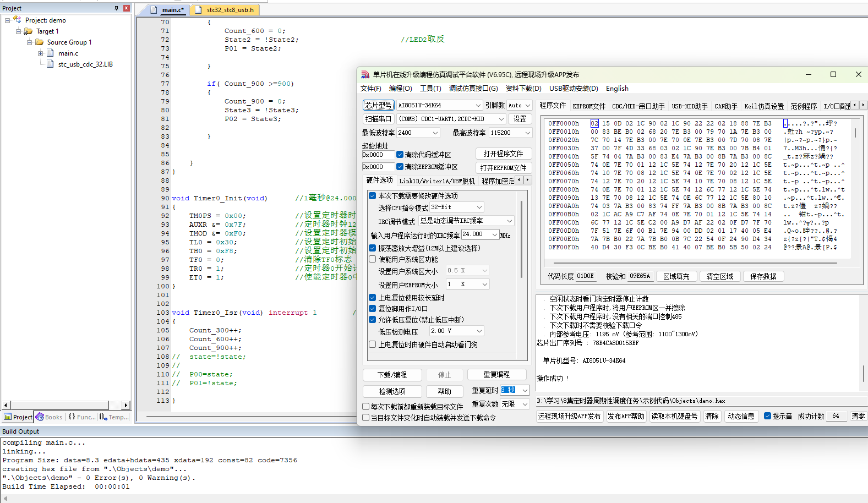Enable 上电复位时由硬件自动启动看门狗 checkbox
This screenshot has height=503, width=868.
(x=373, y=345)
